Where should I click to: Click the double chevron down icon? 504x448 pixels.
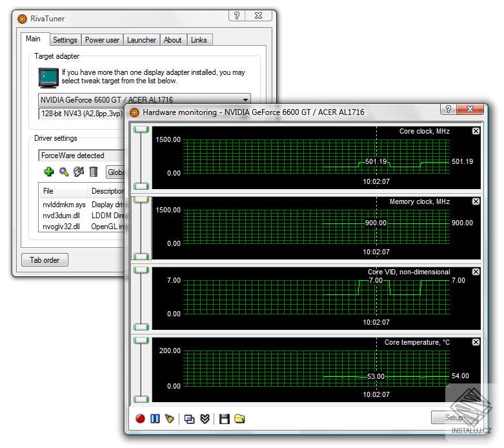(205, 418)
